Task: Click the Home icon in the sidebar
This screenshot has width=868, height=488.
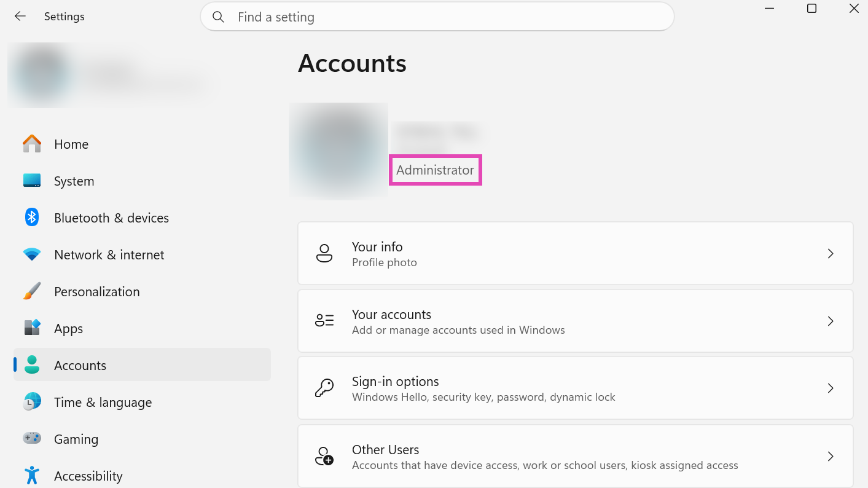Action: (x=32, y=144)
